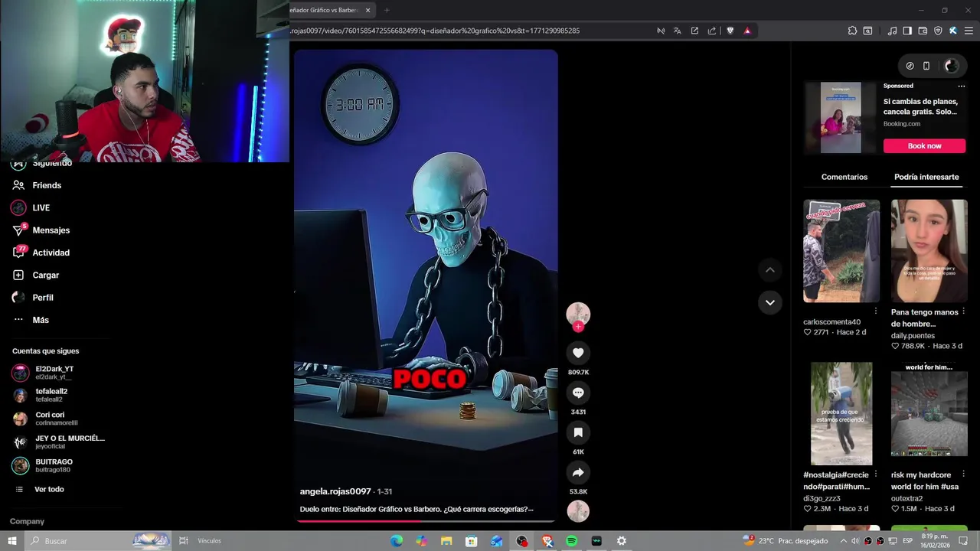The height and width of the screenshot is (551, 980).
Task: Open the Pana tengo manos de hombre thumbnail
Action: pos(929,251)
